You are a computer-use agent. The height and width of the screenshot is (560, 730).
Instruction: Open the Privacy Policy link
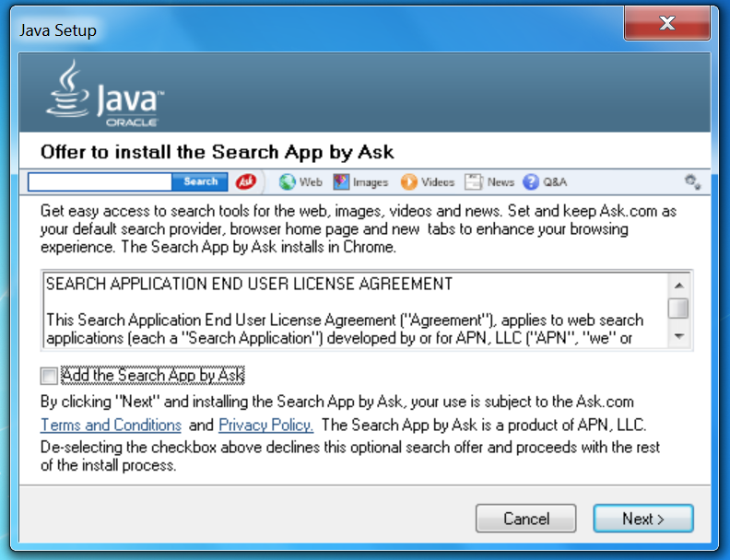[x=265, y=425]
